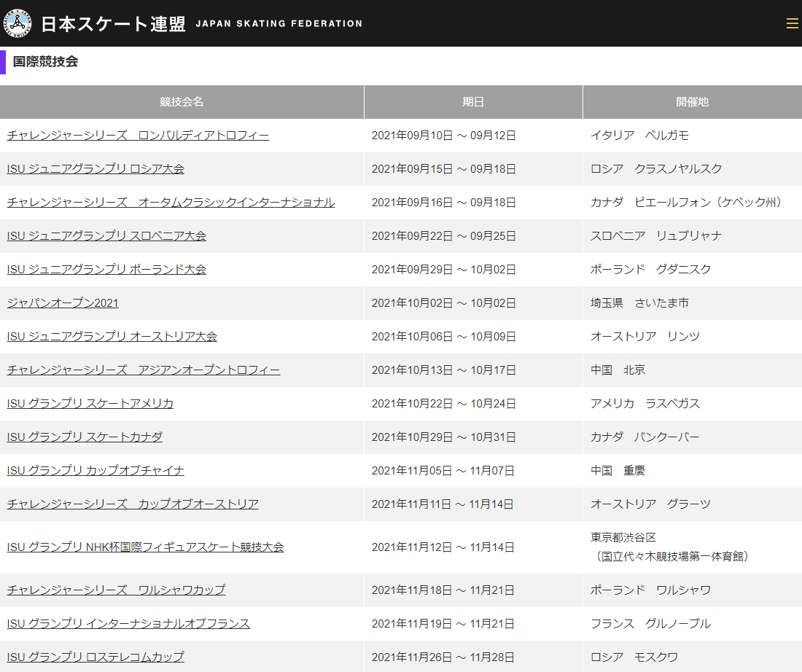Click the 期日 column header
The width and height of the screenshot is (802, 672).
coord(473,102)
